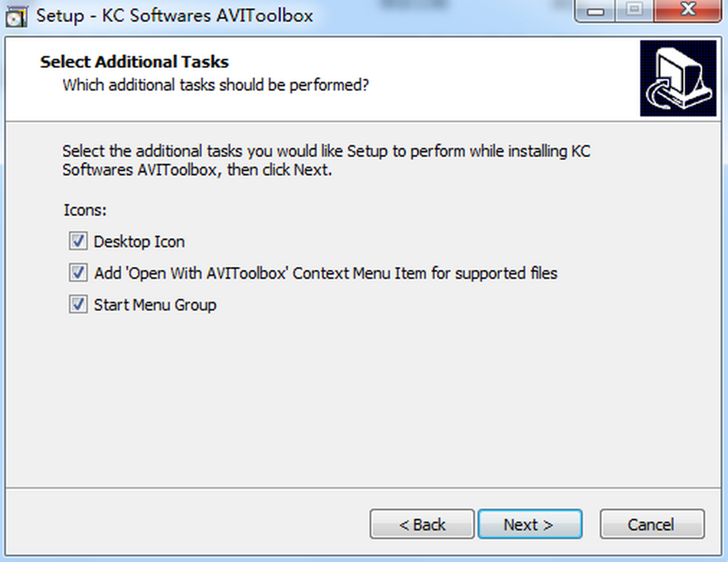Click the 'Desktop Icon' label text
This screenshot has width=728, height=562.
tap(140, 242)
